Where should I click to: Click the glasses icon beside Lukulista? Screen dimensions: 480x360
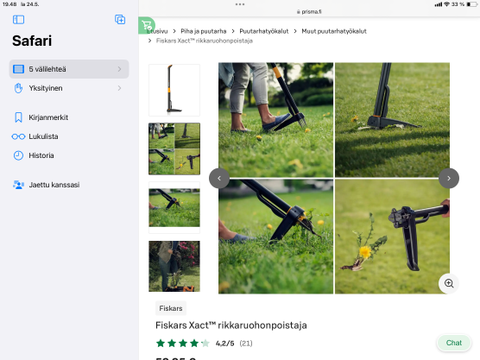coord(18,137)
